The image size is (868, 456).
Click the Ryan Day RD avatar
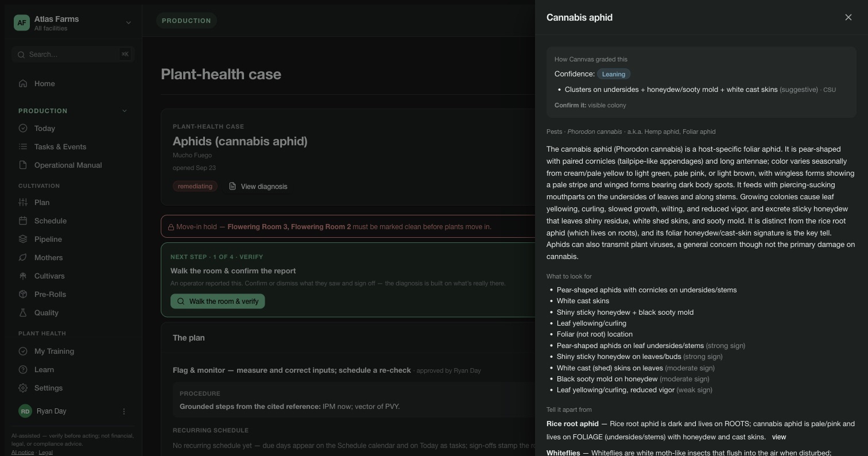[25, 411]
